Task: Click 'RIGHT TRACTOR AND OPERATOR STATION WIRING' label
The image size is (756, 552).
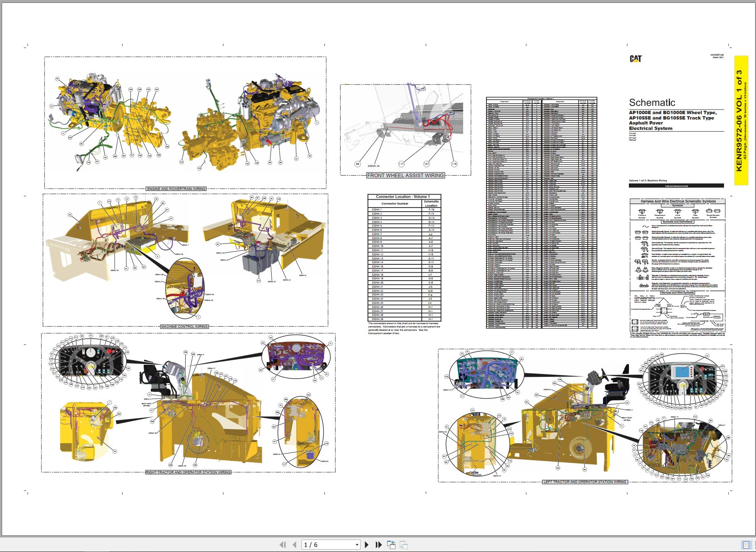Action: [x=188, y=472]
